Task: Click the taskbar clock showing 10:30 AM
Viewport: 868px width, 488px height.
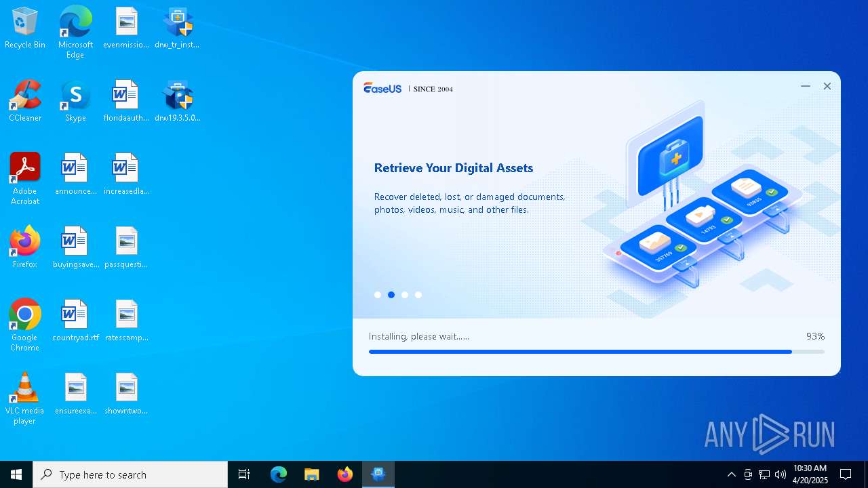Action: [x=810, y=474]
